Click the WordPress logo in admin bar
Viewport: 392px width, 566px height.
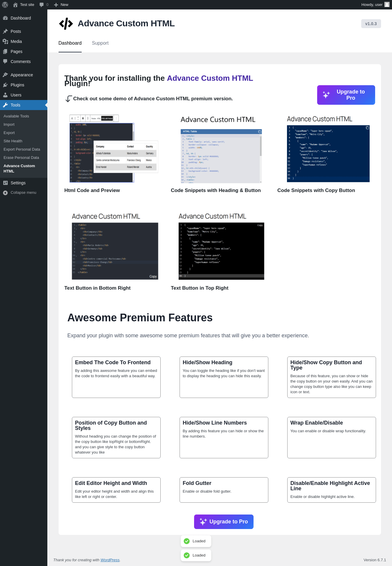[x=5, y=5]
